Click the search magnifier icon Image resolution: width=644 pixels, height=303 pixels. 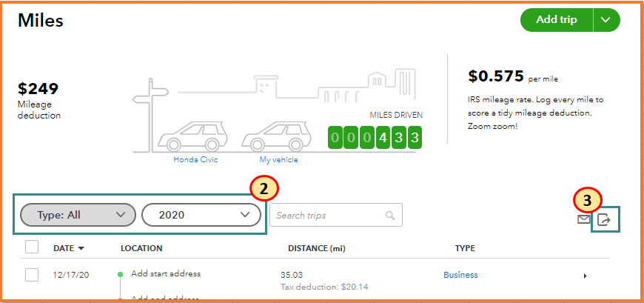(x=390, y=216)
